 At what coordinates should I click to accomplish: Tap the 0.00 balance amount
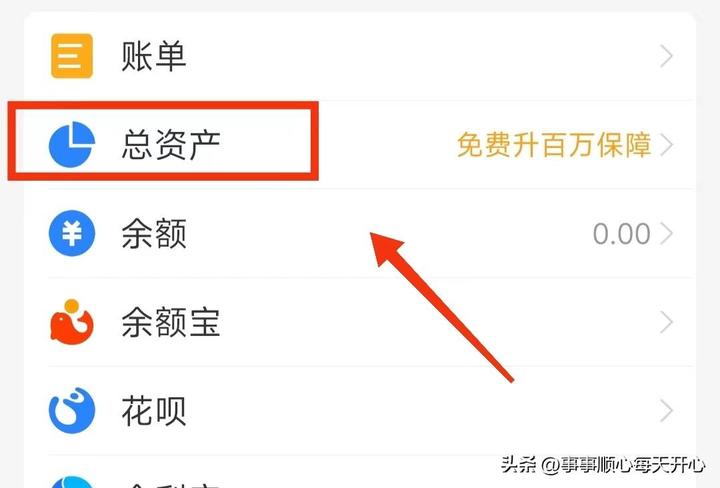621,234
